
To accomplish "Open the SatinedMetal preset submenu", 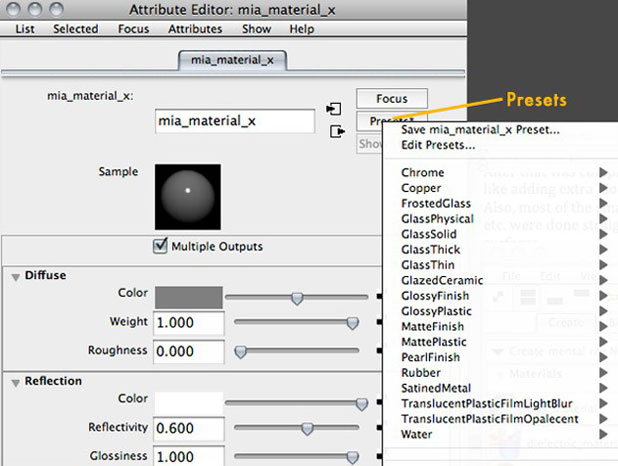I will 500,388.
